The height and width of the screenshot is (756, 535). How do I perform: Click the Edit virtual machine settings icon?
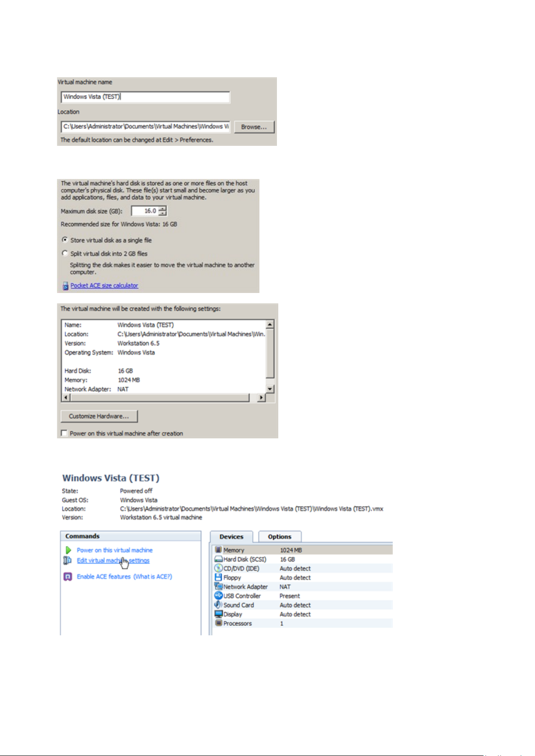pyautogui.click(x=67, y=560)
